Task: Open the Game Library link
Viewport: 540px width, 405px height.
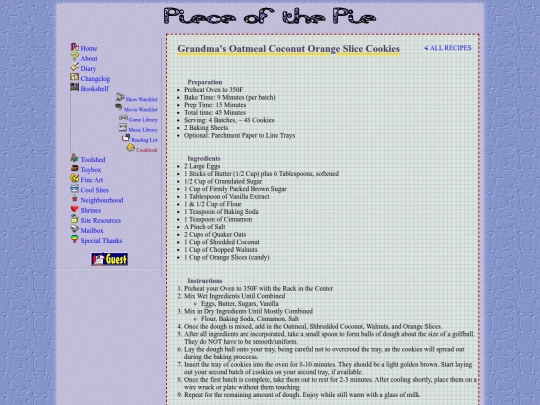Action: (x=143, y=120)
